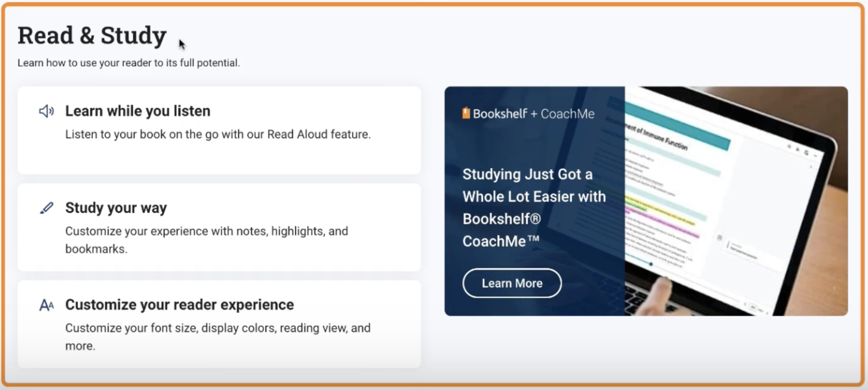Open 'Customize your reader experience' heading
Image resolution: width=868 pixels, height=390 pixels.
(x=179, y=305)
